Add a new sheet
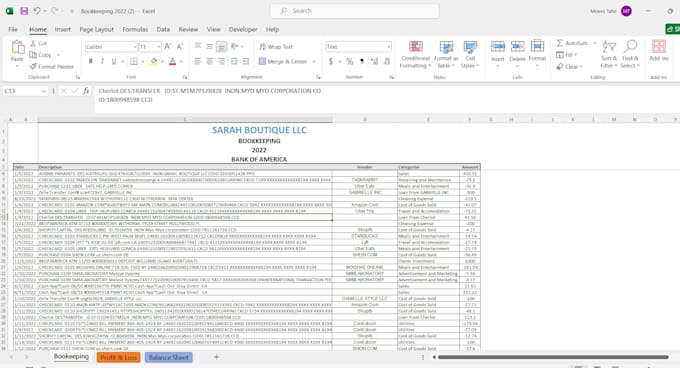Viewport: 680px width, 368px height. click(x=216, y=357)
